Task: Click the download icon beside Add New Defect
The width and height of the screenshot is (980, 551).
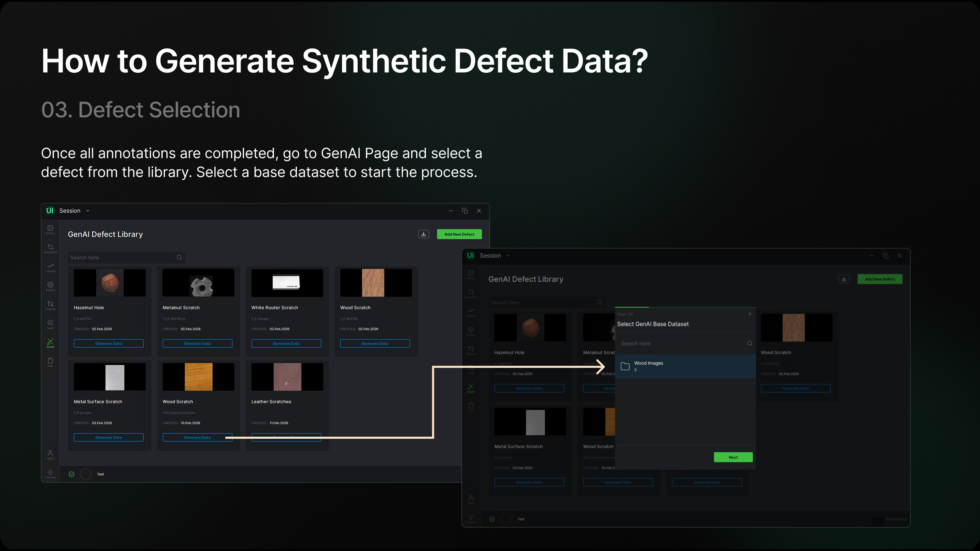Action: pyautogui.click(x=423, y=234)
